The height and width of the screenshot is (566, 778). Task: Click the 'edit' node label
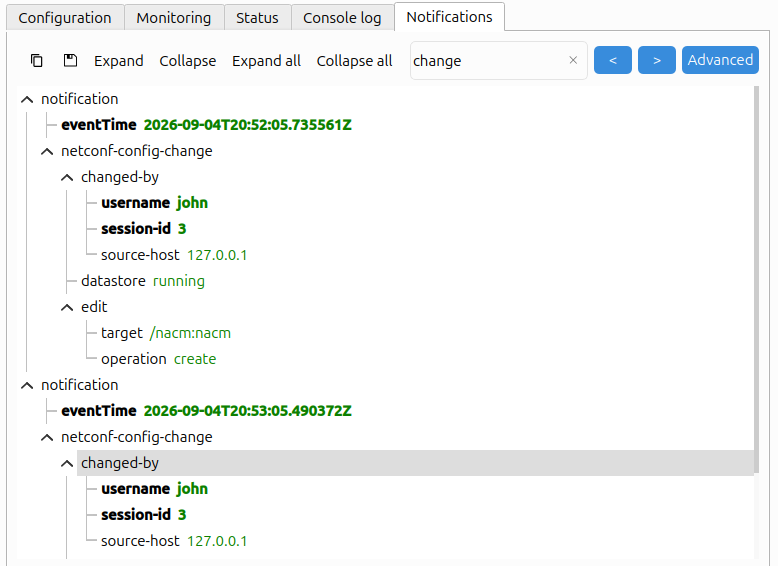[94, 307]
